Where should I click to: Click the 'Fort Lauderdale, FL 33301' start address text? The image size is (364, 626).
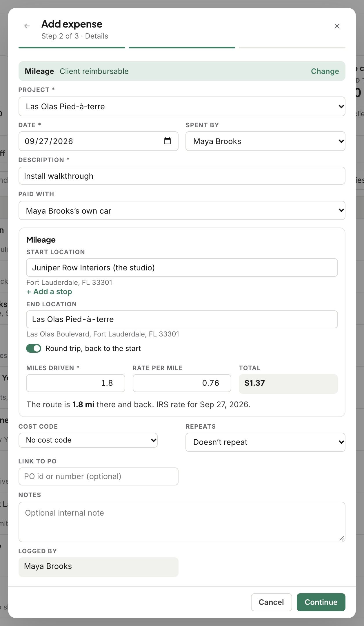coord(69,283)
